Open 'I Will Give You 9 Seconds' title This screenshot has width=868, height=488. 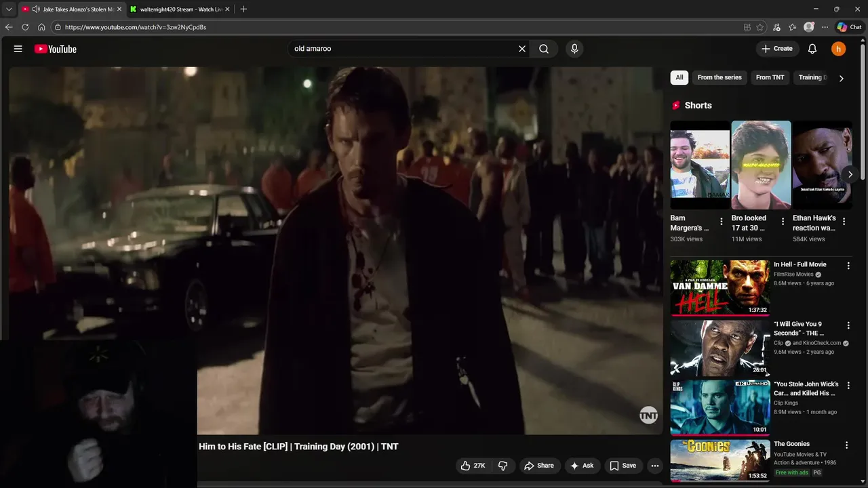[799, 328]
